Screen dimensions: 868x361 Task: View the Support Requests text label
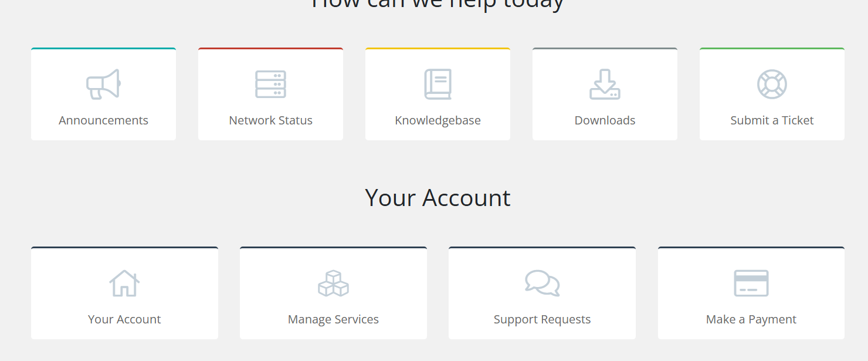coord(542,319)
